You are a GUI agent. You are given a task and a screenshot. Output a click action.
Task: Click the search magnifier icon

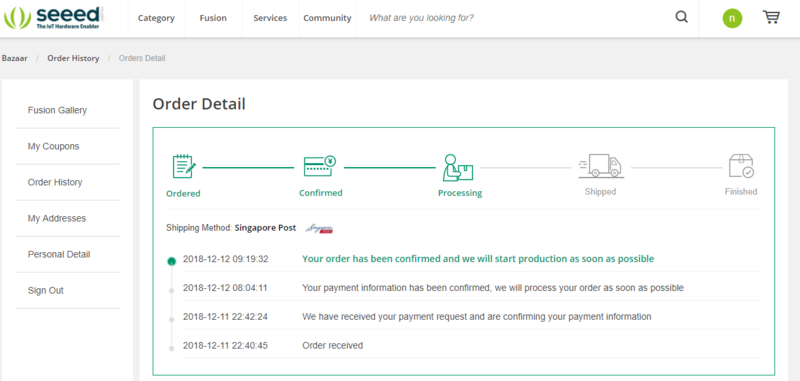coord(682,17)
